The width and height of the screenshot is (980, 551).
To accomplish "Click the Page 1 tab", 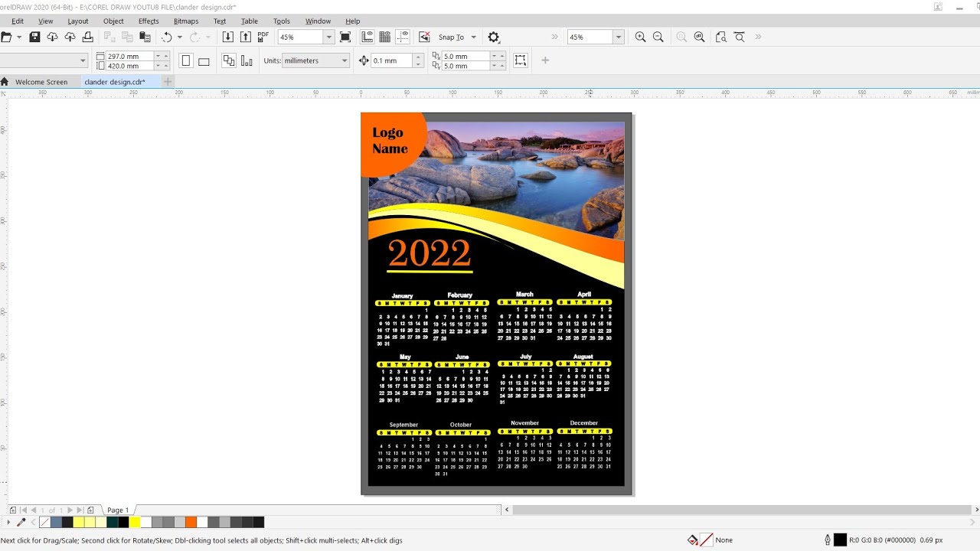I will click(118, 510).
